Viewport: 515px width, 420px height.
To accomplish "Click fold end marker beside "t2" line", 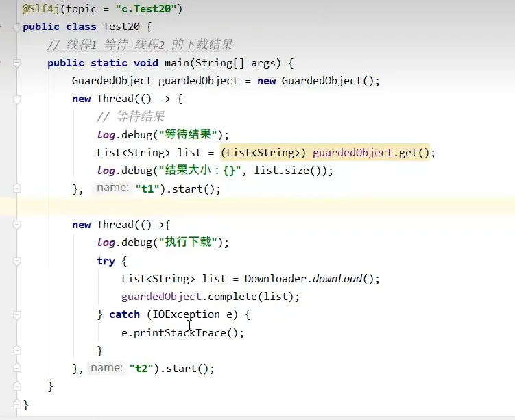I will pyautogui.click(x=16, y=368).
